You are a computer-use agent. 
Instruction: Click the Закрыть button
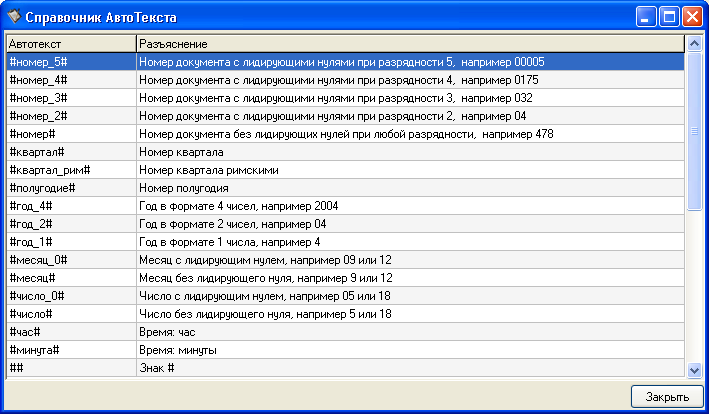tap(667, 397)
